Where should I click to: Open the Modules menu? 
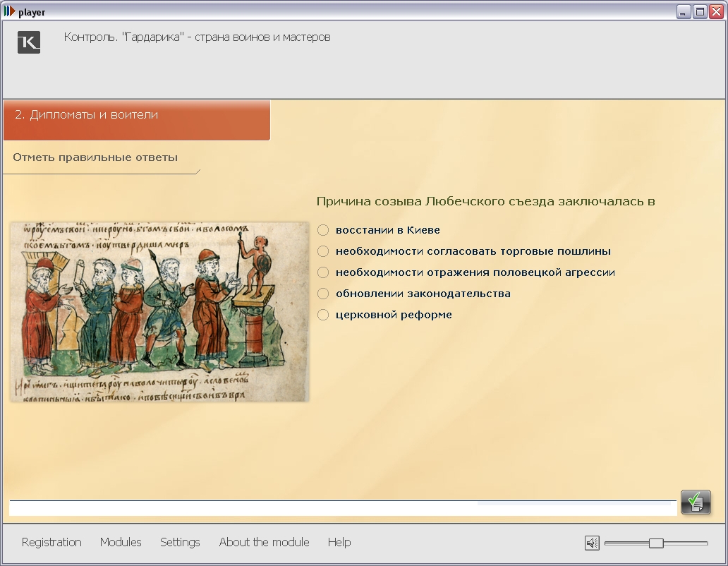click(x=121, y=542)
